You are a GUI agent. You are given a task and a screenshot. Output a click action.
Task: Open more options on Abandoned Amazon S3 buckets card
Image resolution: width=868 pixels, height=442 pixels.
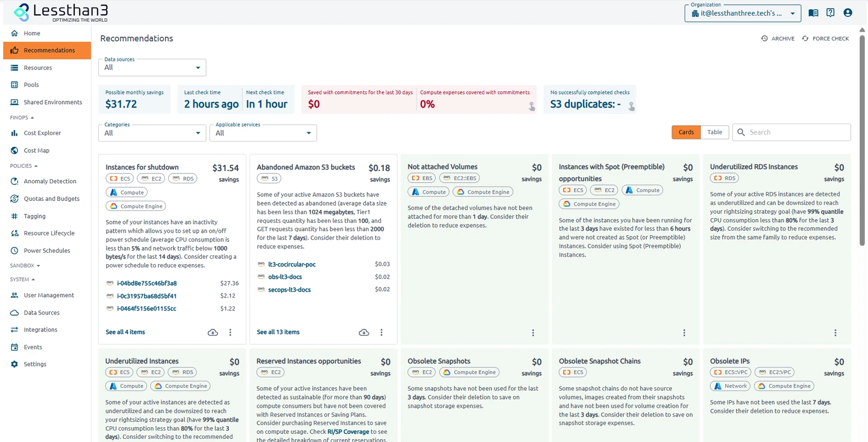coord(381,332)
